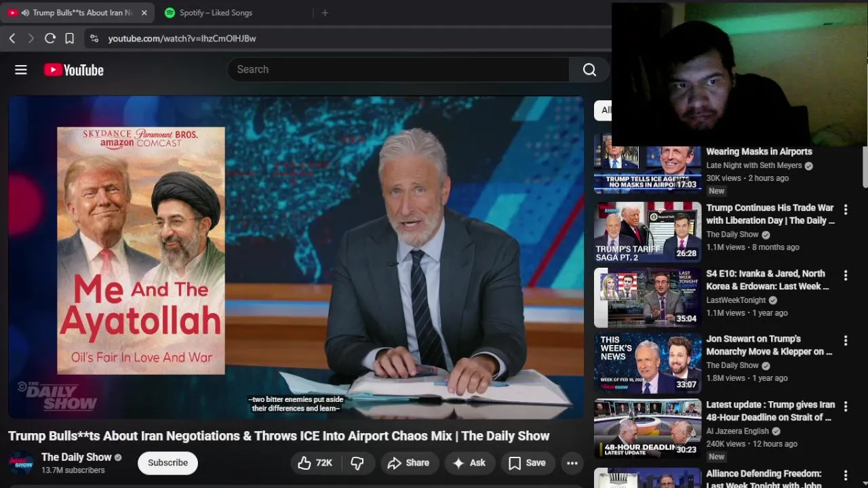The height and width of the screenshot is (488, 868).
Task: Switch to the Spotify – Liked Songs tab
Action: (x=216, y=13)
